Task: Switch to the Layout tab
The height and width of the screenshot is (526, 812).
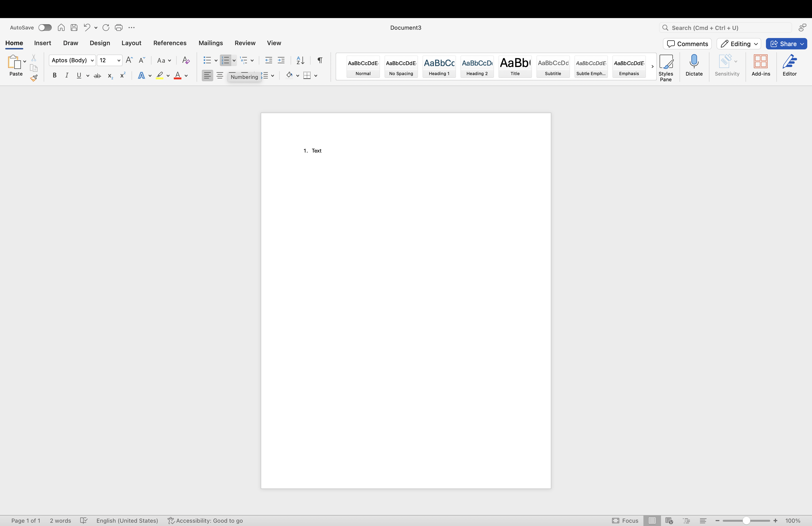Action: tap(131, 43)
